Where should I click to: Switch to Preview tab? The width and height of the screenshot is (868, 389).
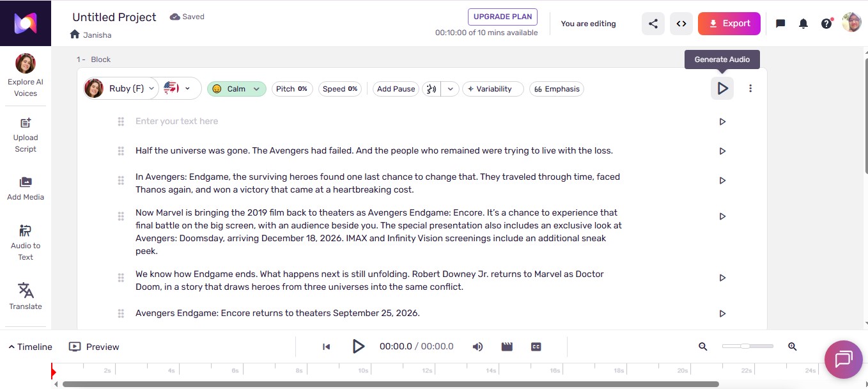tap(94, 347)
